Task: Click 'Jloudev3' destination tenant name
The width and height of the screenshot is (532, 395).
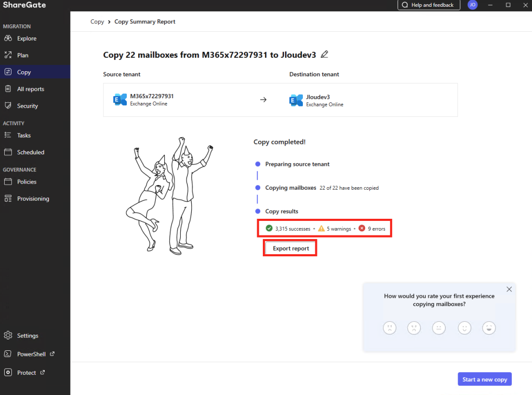Action: (318, 97)
